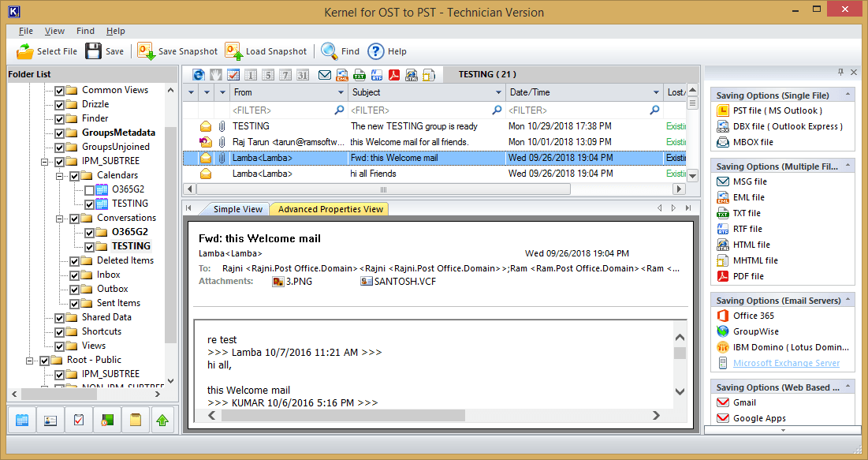Open the Subject column dropdown arrow
This screenshot has width=868, height=460.
click(498, 92)
